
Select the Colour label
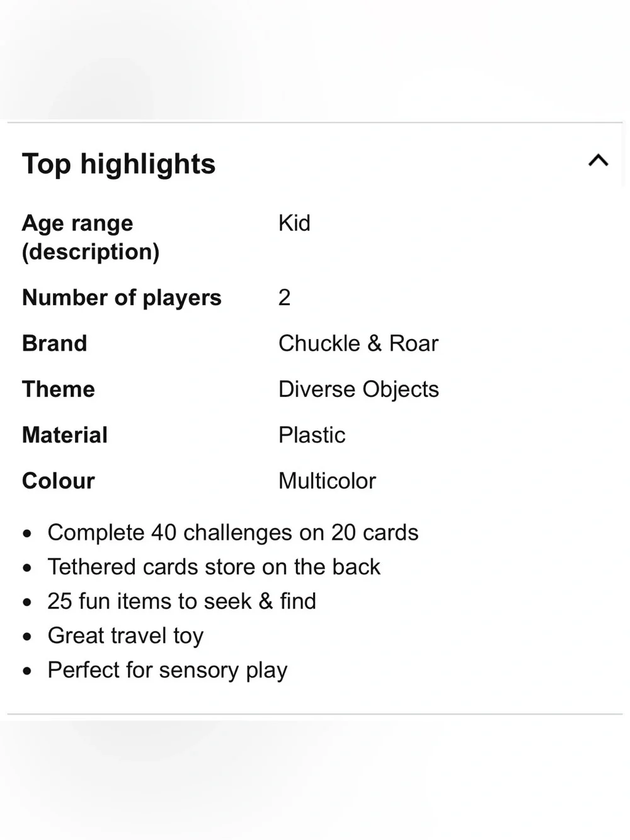coord(59,481)
